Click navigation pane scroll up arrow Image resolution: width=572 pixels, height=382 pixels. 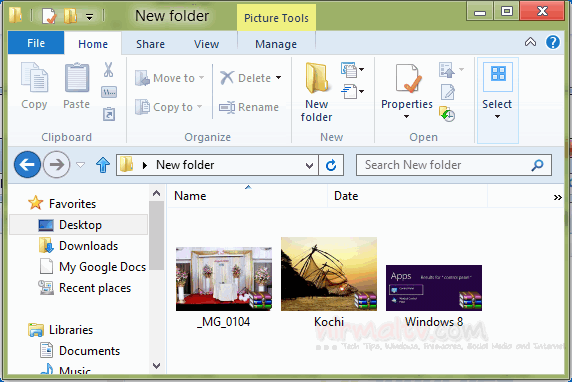(x=157, y=193)
